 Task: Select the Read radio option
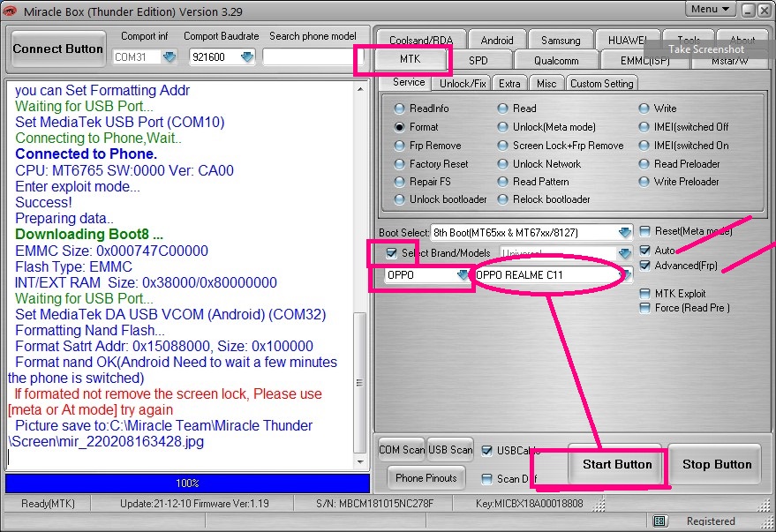[x=503, y=109]
